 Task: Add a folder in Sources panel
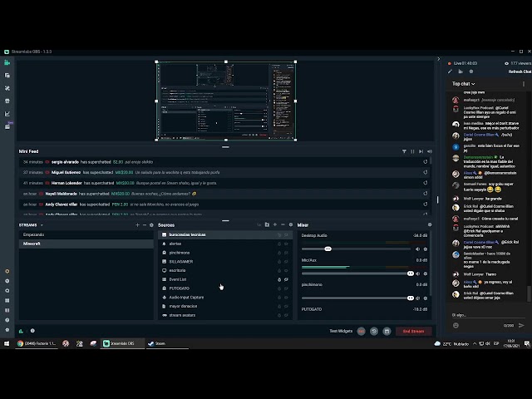click(267, 224)
